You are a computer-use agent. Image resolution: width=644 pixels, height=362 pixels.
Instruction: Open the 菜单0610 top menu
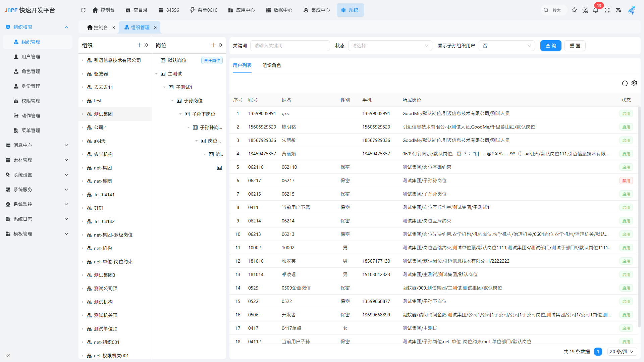point(204,10)
